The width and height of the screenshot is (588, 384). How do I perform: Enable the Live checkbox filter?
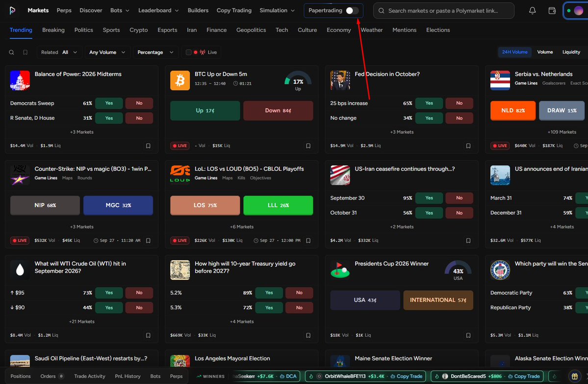pos(189,52)
